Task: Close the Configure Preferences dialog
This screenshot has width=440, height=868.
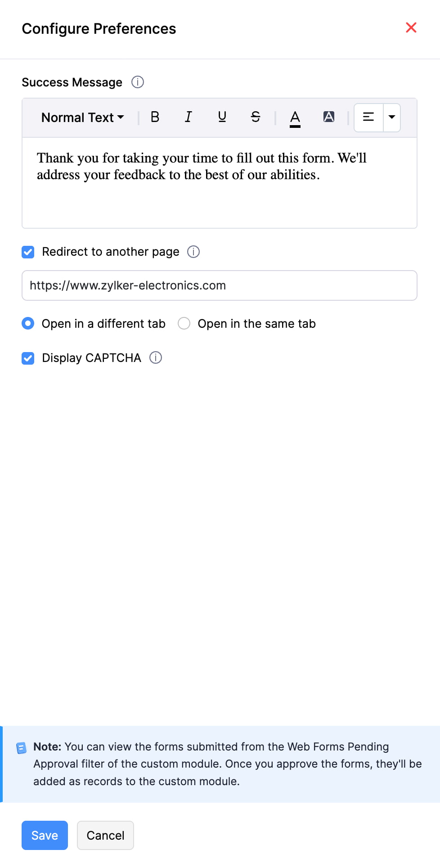Action: pos(411,28)
